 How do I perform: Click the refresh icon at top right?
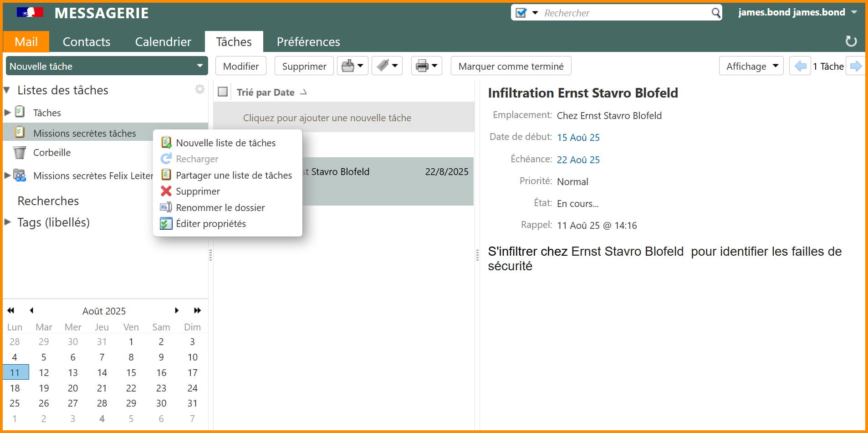pyautogui.click(x=851, y=41)
